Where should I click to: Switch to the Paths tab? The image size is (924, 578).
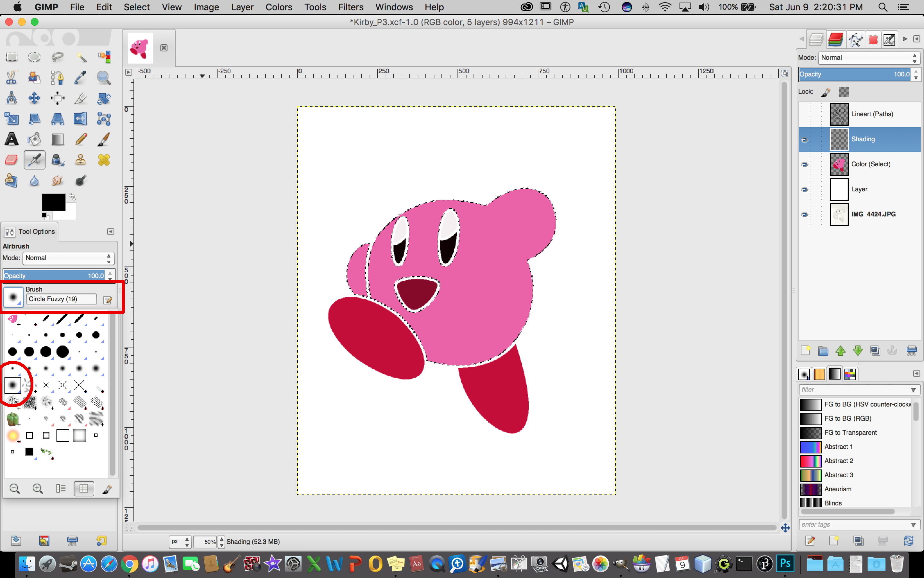(855, 39)
